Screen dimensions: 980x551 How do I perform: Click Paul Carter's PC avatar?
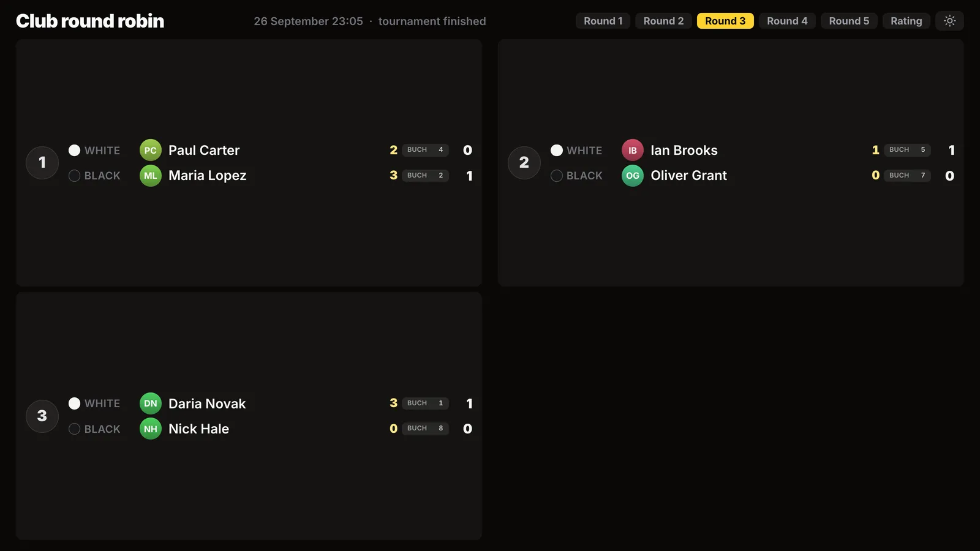point(151,150)
